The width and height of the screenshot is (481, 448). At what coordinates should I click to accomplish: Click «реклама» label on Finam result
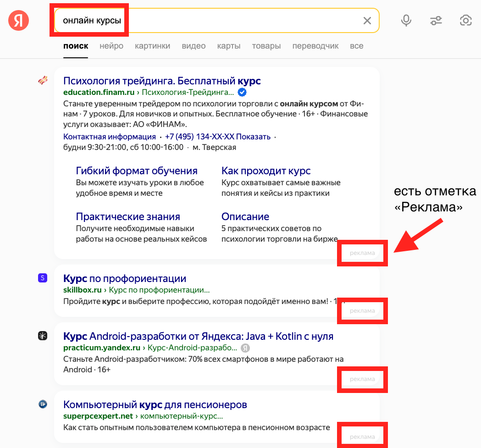click(362, 253)
